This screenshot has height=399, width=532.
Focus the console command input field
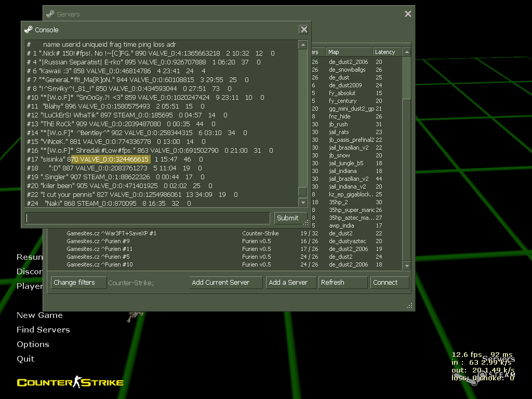tap(148, 218)
